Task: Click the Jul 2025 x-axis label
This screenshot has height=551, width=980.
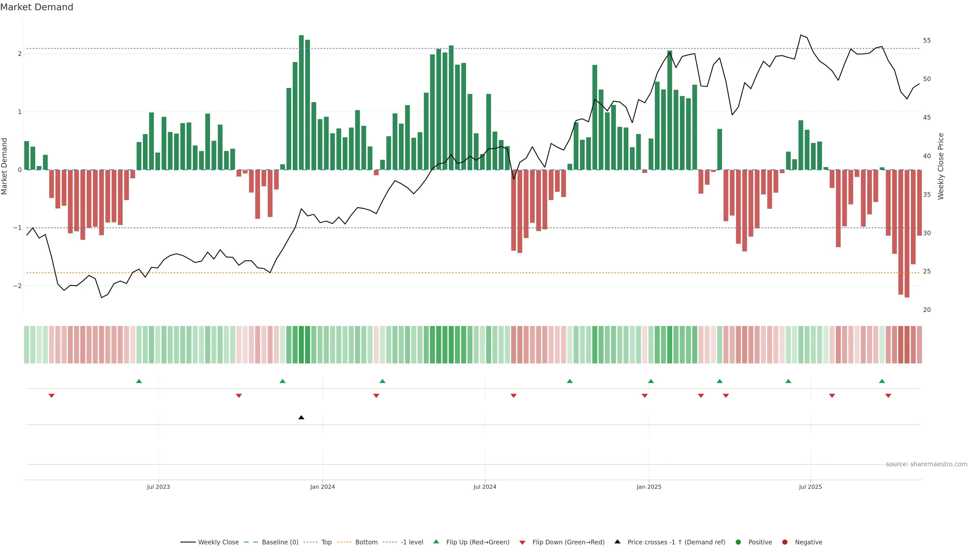Action: [x=810, y=487]
